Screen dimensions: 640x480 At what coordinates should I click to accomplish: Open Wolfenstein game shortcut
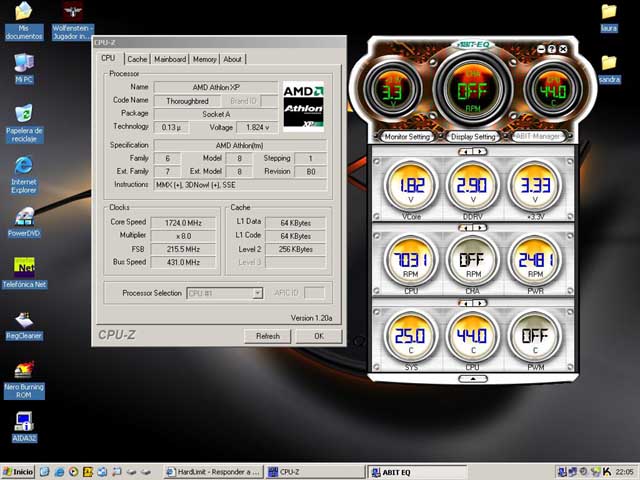72,12
